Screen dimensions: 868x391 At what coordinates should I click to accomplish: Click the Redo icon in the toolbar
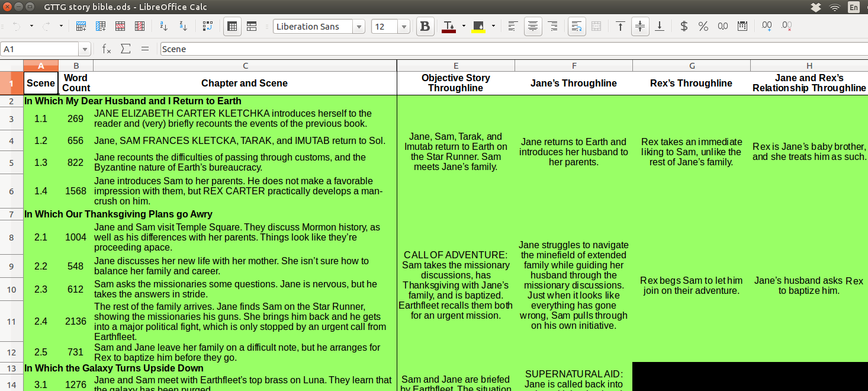(46, 27)
